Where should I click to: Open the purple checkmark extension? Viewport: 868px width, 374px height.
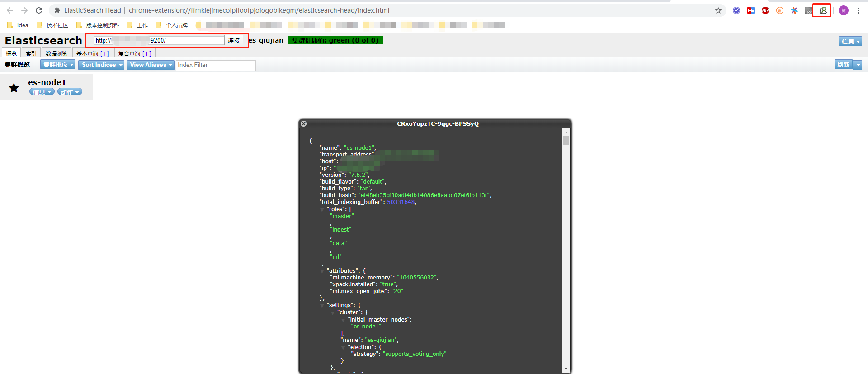pyautogui.click(x=736, y=10)
